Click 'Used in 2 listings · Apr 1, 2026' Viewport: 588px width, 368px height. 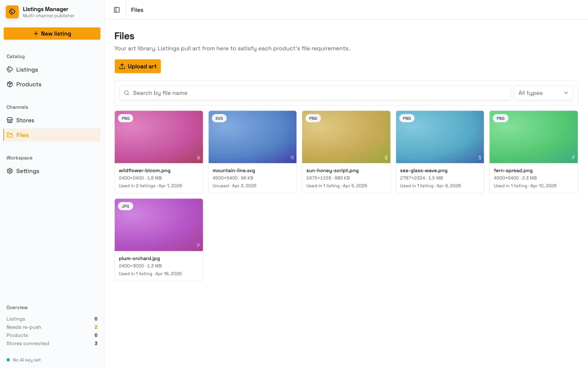[151, 186]
